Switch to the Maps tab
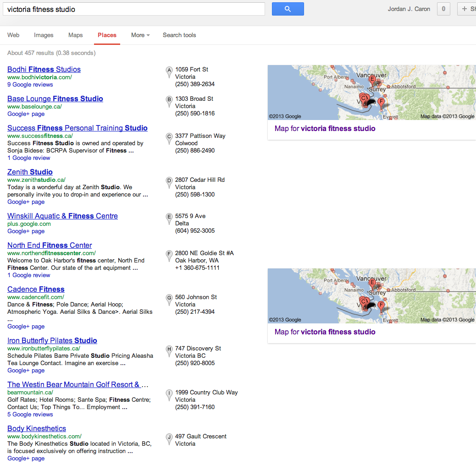Image resolution: width=476 pixels, height=470 pixels. [76, 35]
